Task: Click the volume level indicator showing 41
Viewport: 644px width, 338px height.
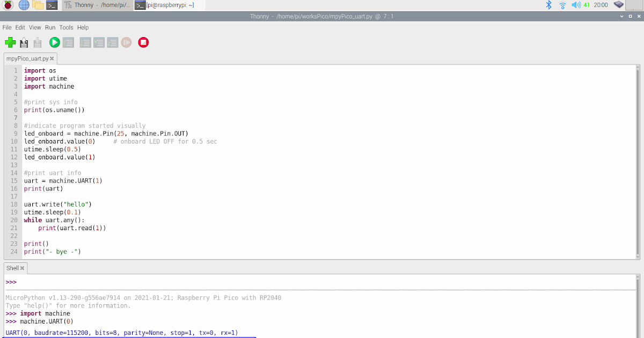Action: pos(586,5)
